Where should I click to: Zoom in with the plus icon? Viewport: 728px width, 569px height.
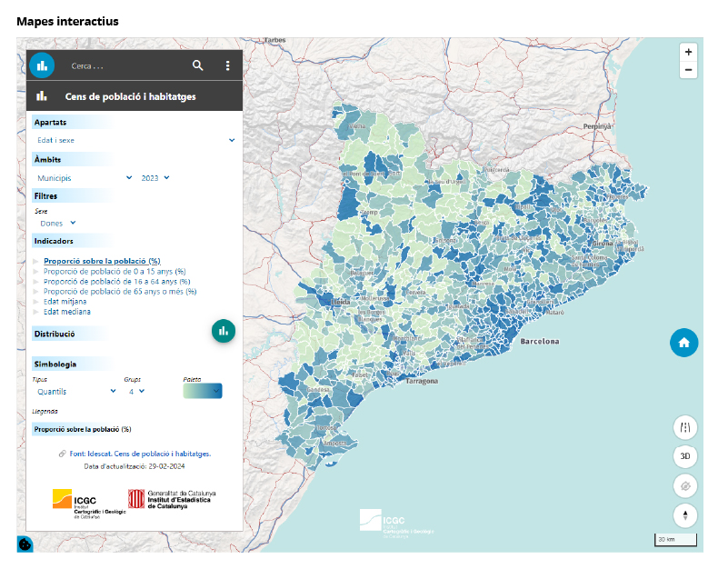tap(688, 52)
